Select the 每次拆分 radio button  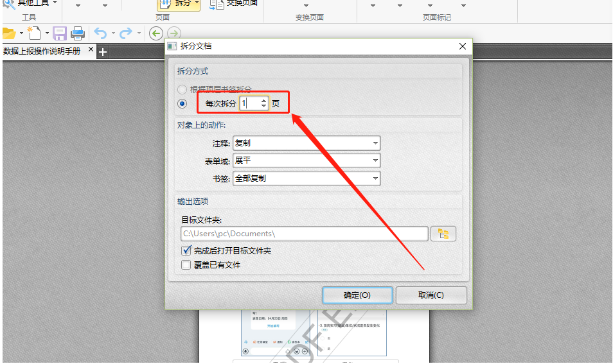182,104
